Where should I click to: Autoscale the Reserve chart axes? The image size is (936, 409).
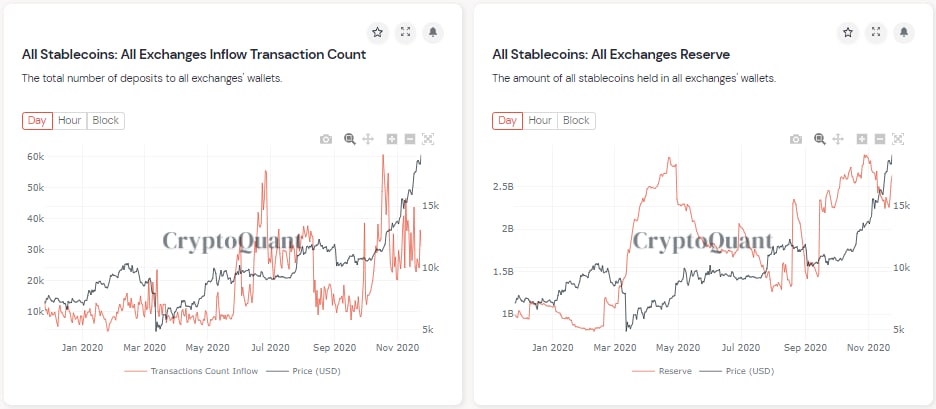point(897,139)
